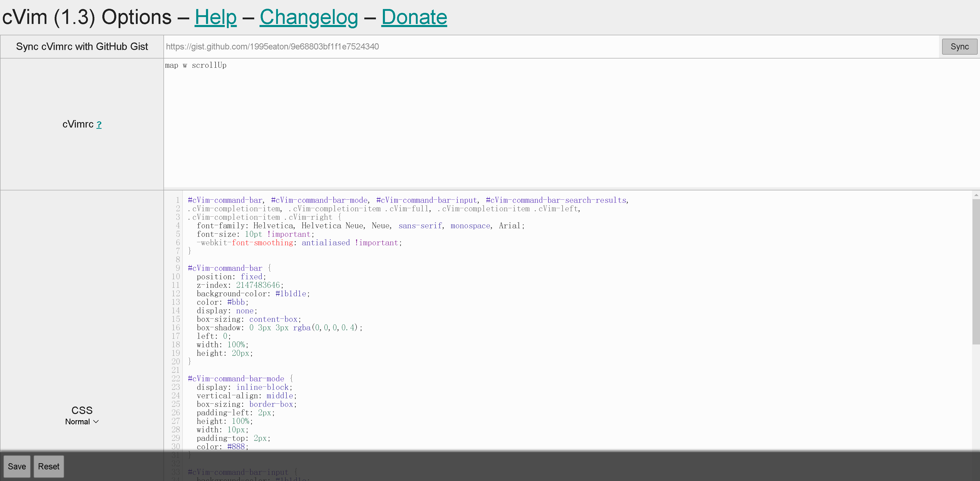Click line number 9 in the gutter
Viewport: 980px width, 481px height.
point(177,268)
